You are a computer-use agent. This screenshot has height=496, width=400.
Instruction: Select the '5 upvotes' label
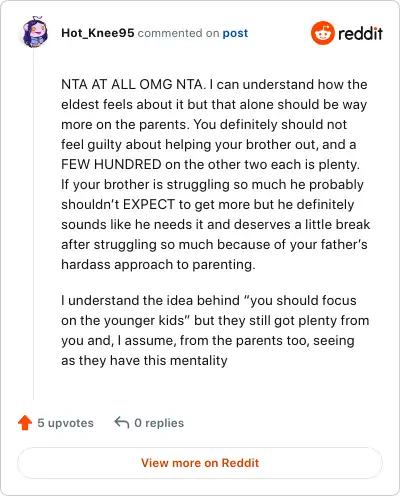click(65, 423)
